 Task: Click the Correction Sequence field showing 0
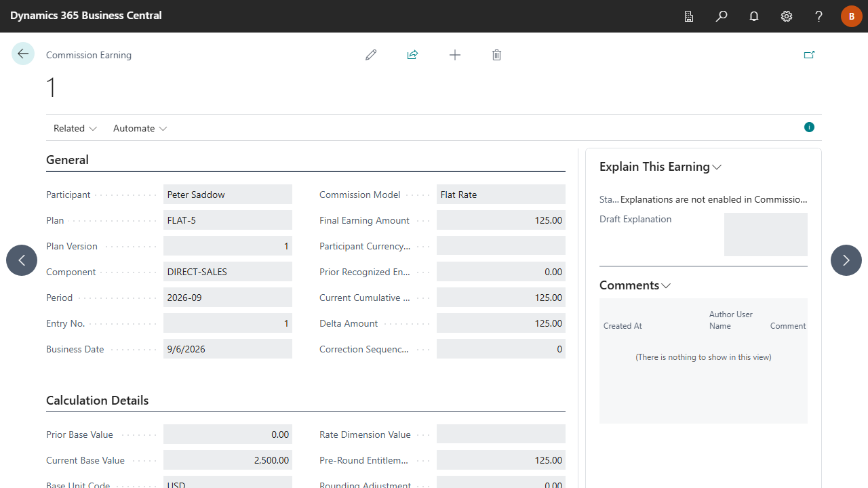pos(501,349)
